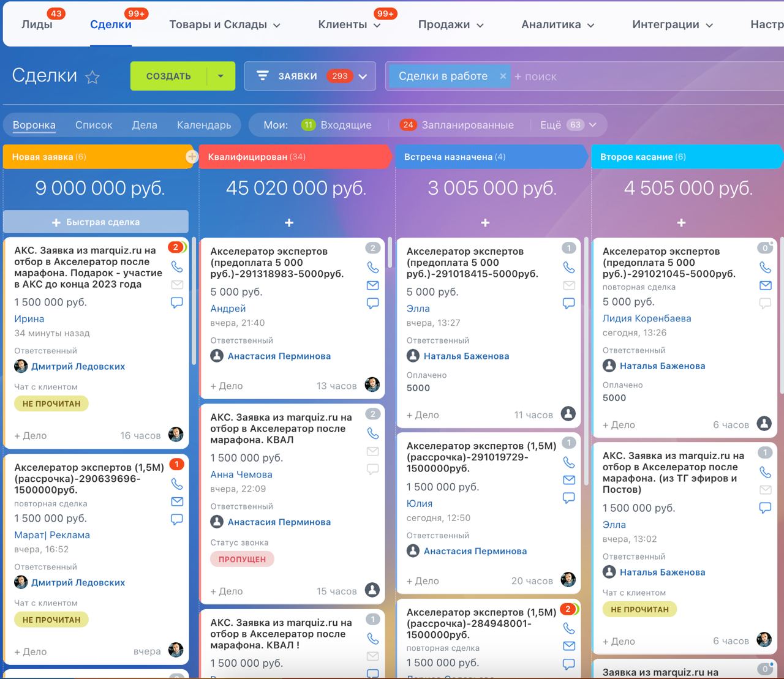Screen dimensions: 784x679
Task: Click phone icon on Анна Чемова card
Action: click(x=373, y=433)
